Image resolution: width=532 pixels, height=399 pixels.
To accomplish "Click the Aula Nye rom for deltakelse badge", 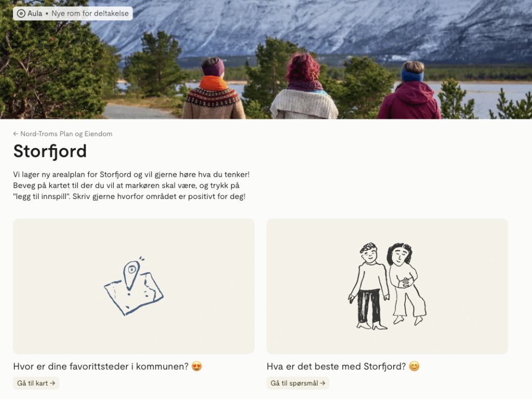I will point(73,14).
